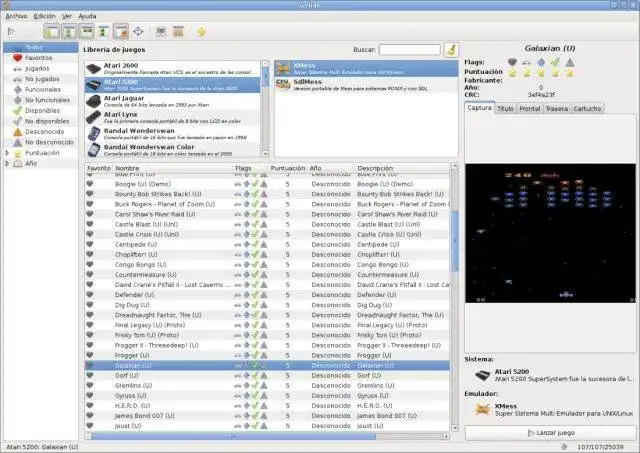
Task: Click the game list scroll up arrow
Action: point(455,166)
